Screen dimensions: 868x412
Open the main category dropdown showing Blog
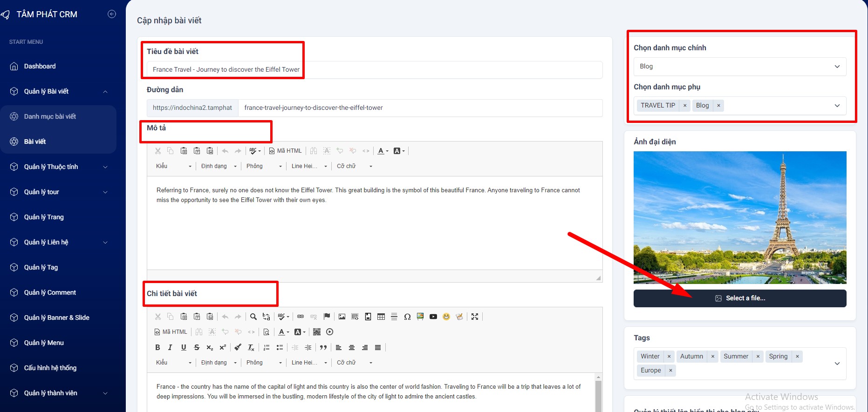[739, 67]
